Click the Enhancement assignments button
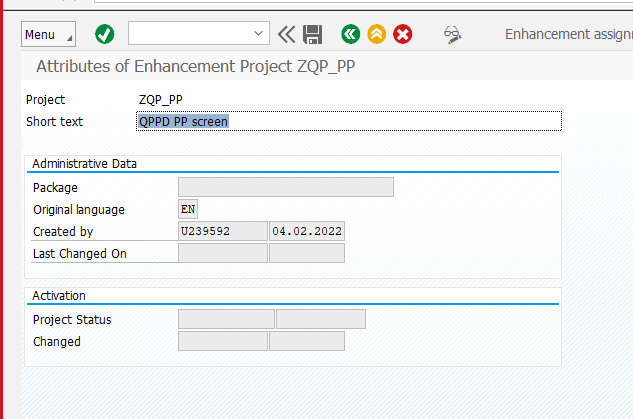 tap(567, 34)
